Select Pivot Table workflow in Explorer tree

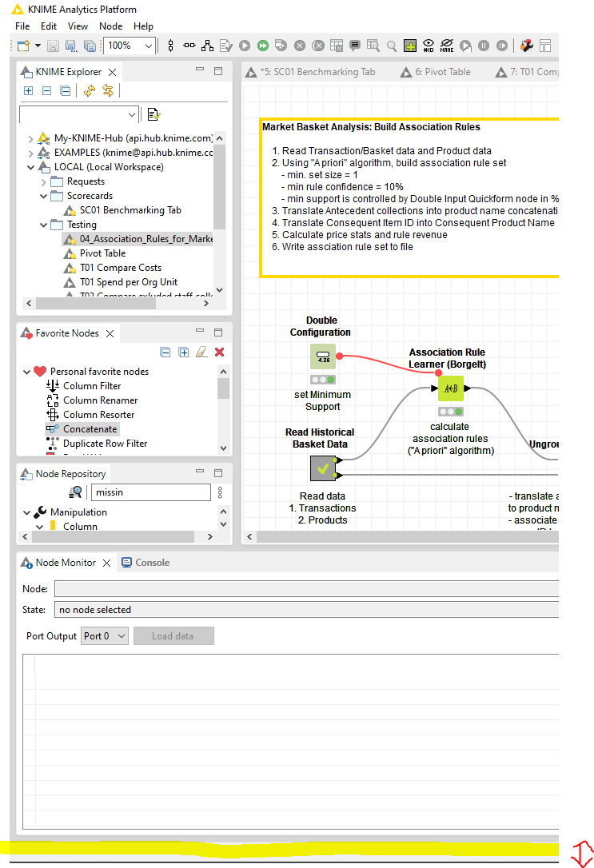[x=102, y=253]
